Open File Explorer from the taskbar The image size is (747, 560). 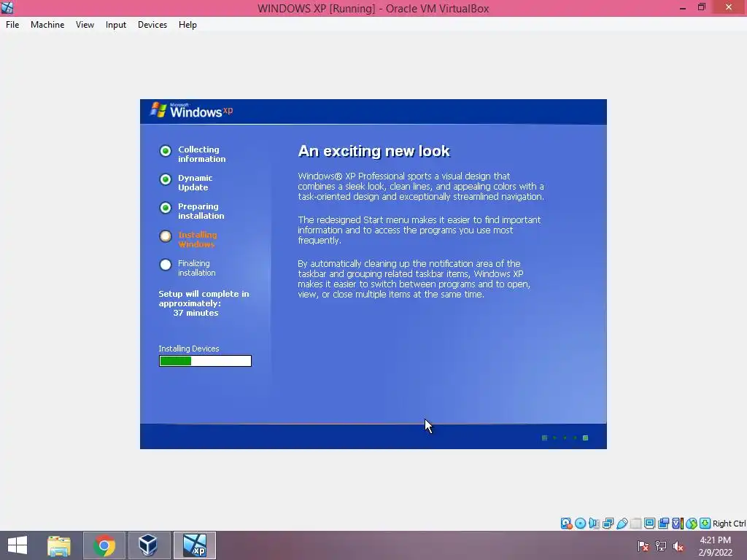click(59, 545)
